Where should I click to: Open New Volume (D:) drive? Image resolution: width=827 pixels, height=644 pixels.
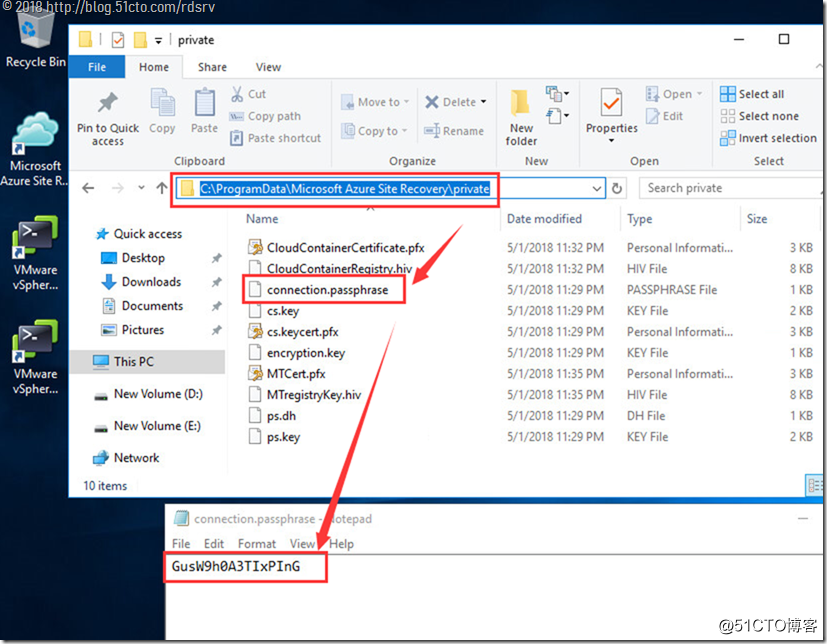pos(148,394)
